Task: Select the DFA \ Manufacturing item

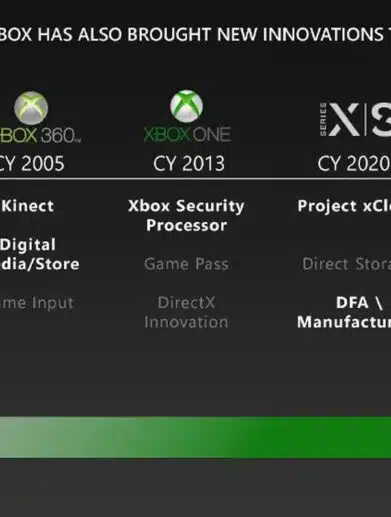Action: coord(344,312)
